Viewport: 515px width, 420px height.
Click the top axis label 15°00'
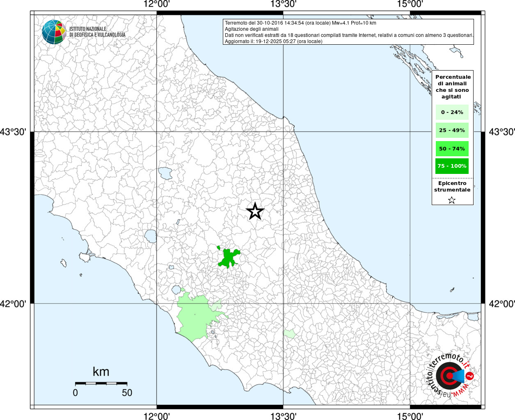(x=410, y=4)
